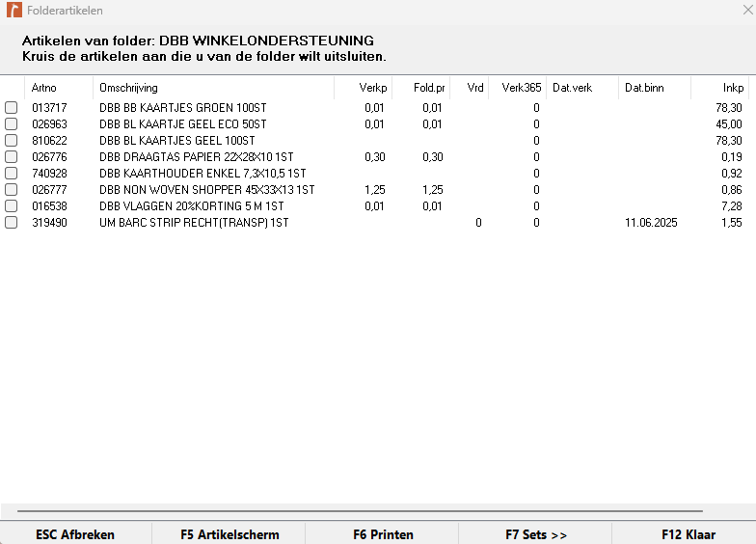Check the box for article 013717
756x544 pixels.
12,108
